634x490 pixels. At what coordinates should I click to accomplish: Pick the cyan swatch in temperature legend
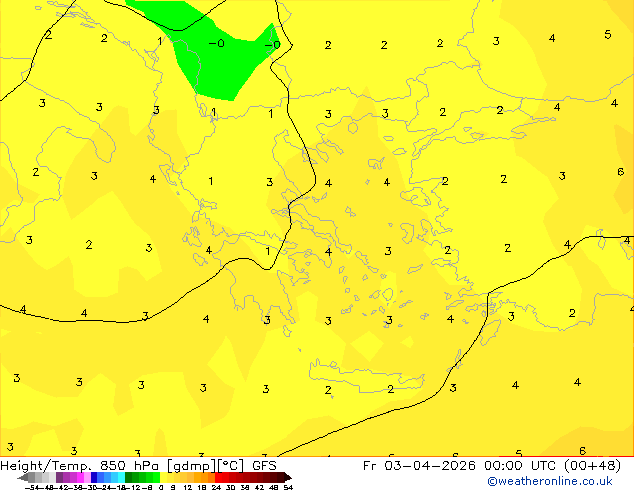pos(121,477)
